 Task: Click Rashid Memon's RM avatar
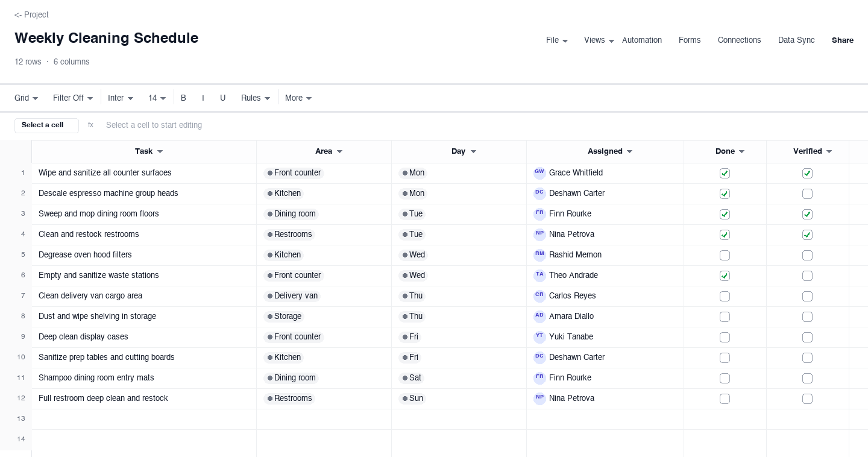(539, 255)
